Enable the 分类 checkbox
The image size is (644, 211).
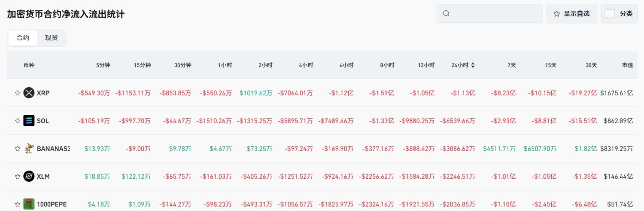click(x=610, y=14)
